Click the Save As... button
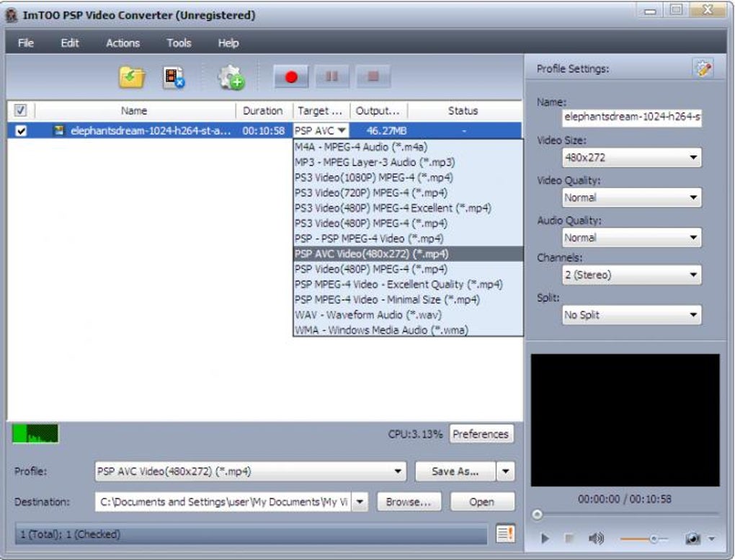 (455, 471)
